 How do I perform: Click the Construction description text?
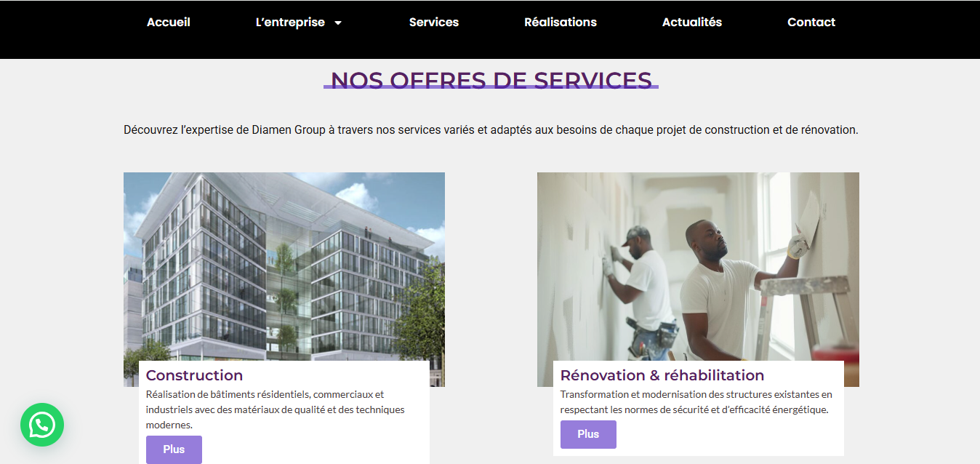276,409
